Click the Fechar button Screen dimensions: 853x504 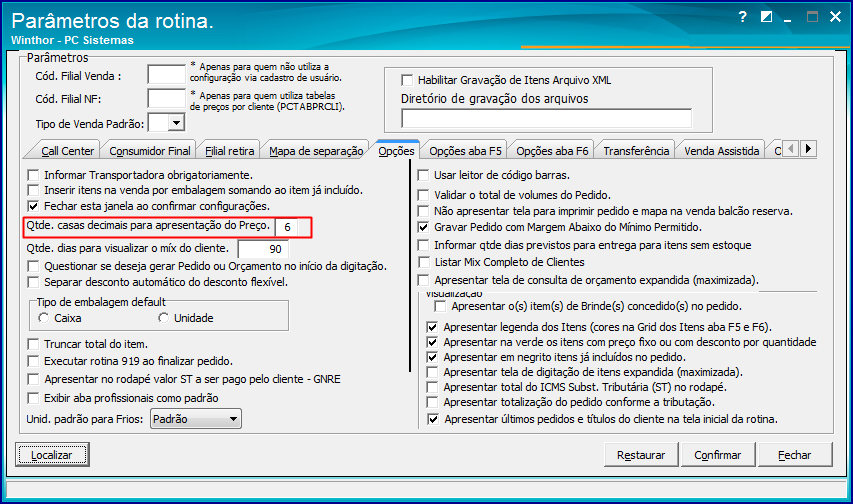pos(795,454)
